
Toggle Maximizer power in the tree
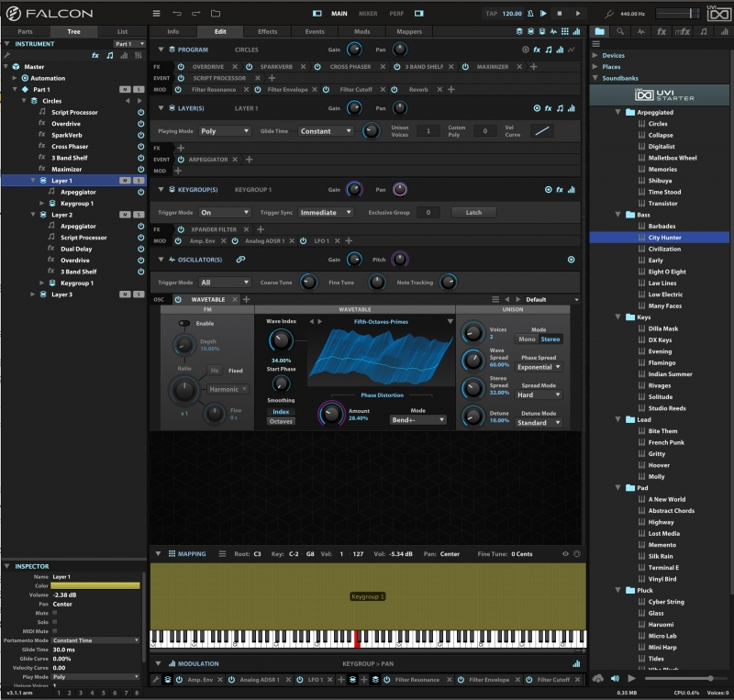(x=140, y=169)
